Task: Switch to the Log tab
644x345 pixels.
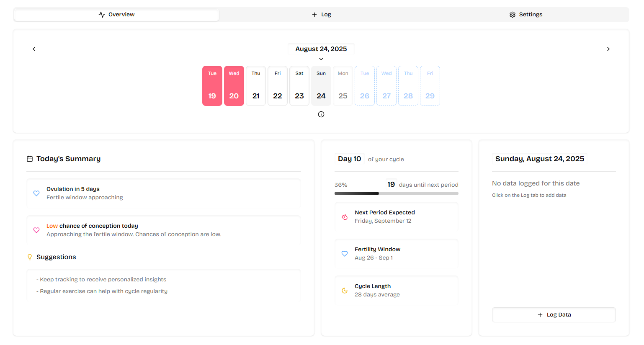Action: pyautogui.click(x=321, y=15)
